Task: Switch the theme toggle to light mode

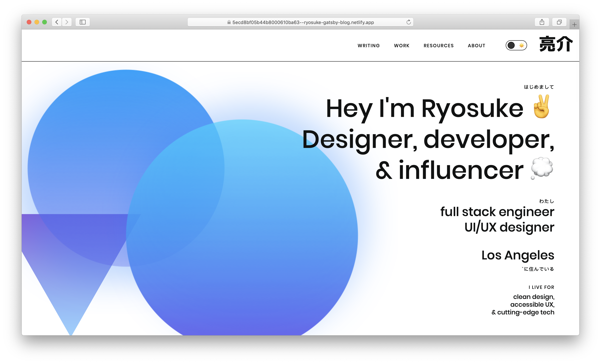Action: [x=521, y=45]
